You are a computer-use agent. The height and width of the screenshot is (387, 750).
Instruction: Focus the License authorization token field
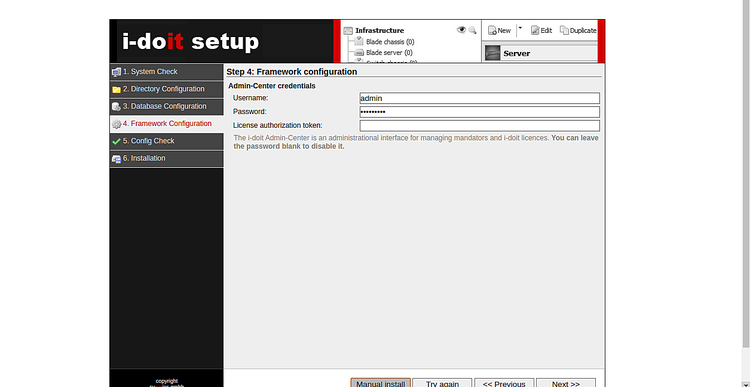pyautogui.click(x=479, y=126)
